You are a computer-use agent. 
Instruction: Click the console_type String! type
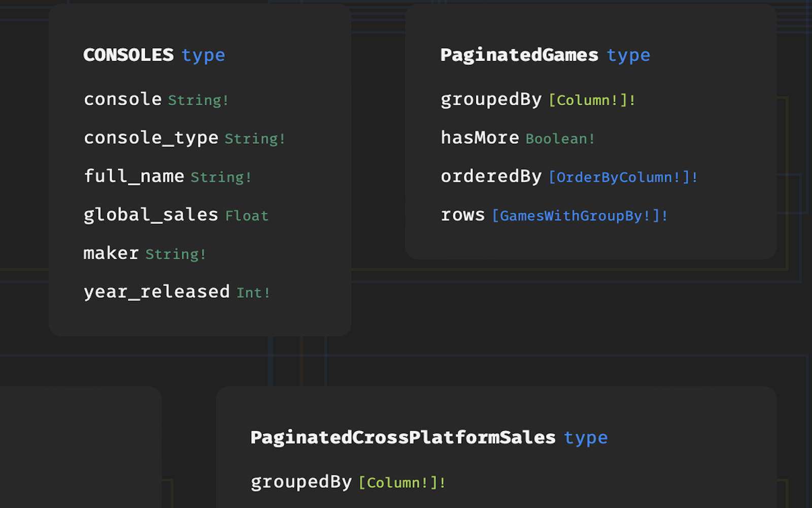[x=255, y=139]
